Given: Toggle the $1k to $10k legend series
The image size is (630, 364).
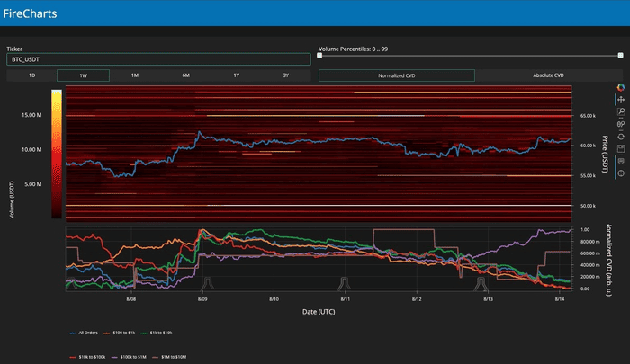Looking at the screenshot, I should click(x=157, y=333).
